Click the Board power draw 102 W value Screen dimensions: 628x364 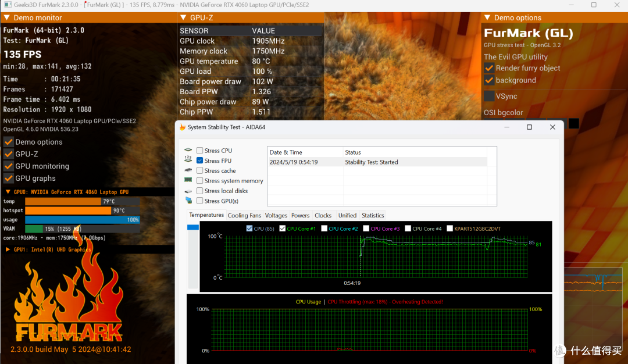click(x=262, y=81)
